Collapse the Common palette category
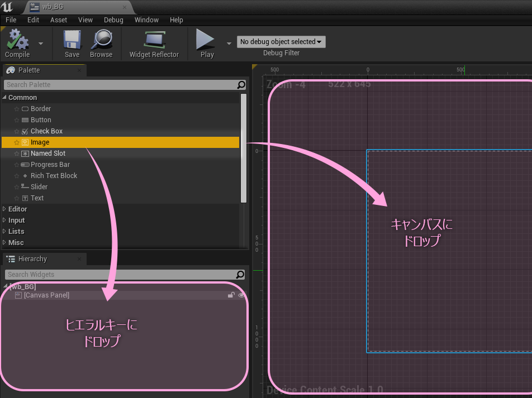 pos(4,97)
